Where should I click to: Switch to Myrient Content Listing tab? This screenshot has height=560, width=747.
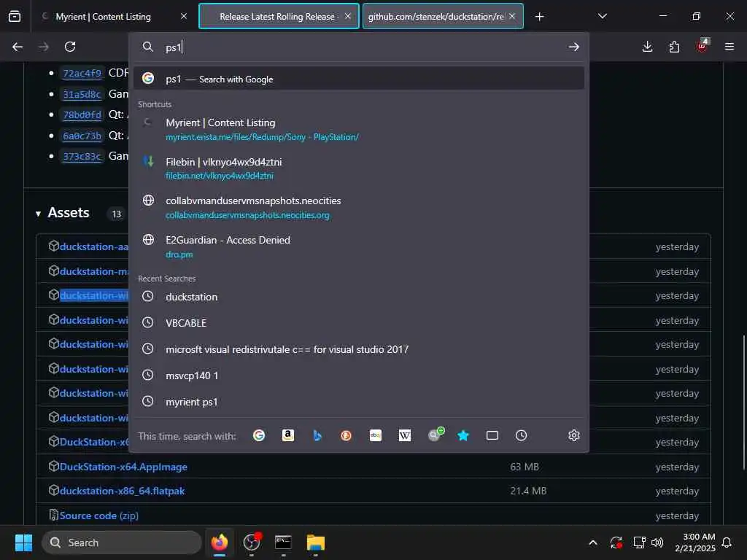[x=115, y=16]
